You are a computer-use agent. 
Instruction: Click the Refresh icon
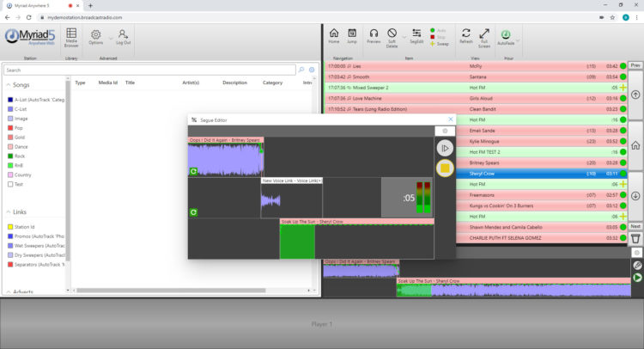[465, 36]
